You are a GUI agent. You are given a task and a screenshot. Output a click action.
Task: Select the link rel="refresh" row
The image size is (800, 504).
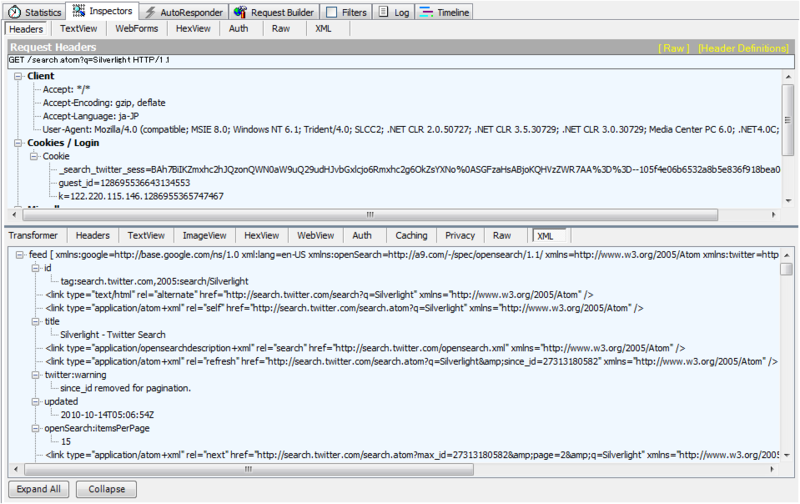(411, 361)
